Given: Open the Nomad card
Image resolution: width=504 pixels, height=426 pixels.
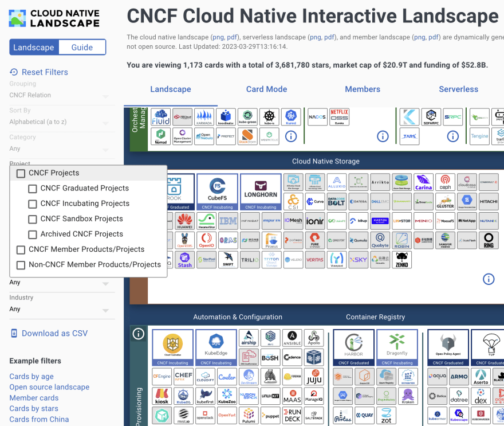Looking at the screenshot, I should tap(161, 136).
